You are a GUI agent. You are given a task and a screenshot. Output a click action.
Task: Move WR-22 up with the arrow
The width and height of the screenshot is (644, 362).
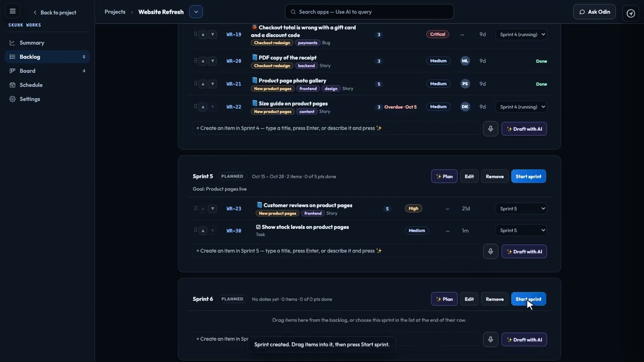coord(203,107)
